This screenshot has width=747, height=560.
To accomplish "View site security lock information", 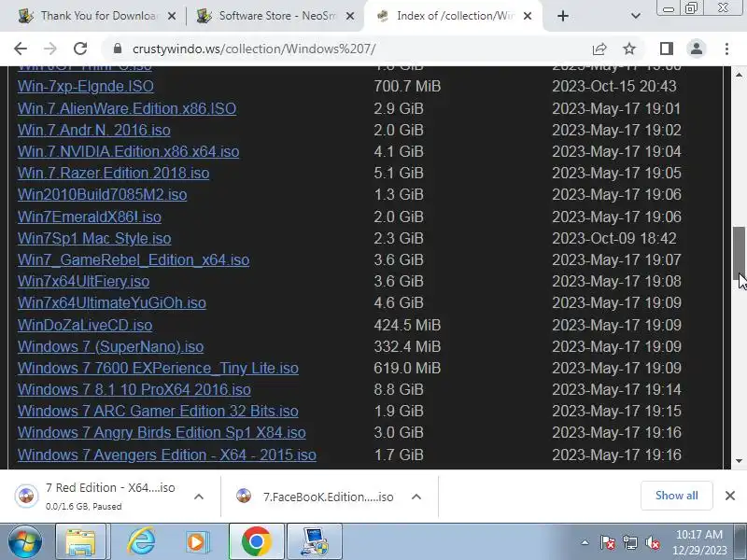I will click(x=118, y=49).
